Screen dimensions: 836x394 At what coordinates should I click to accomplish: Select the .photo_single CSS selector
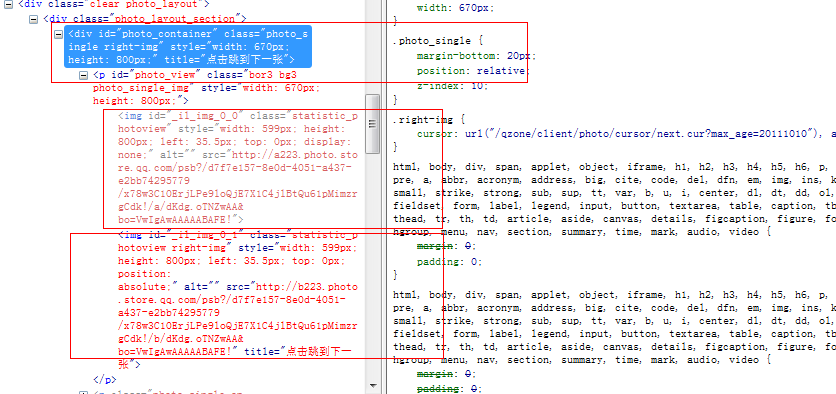click(x=432, y=41)
